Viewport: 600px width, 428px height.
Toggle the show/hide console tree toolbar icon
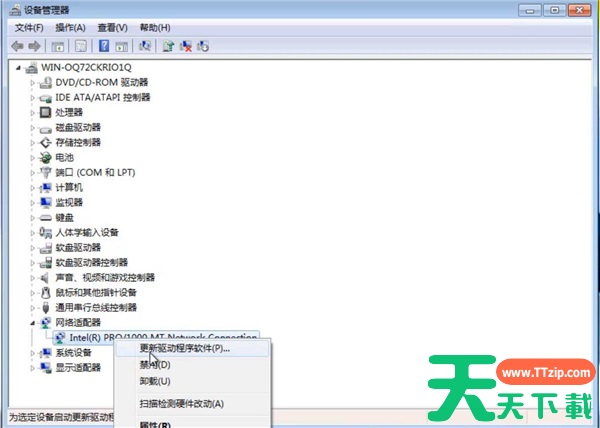[58, 46]
